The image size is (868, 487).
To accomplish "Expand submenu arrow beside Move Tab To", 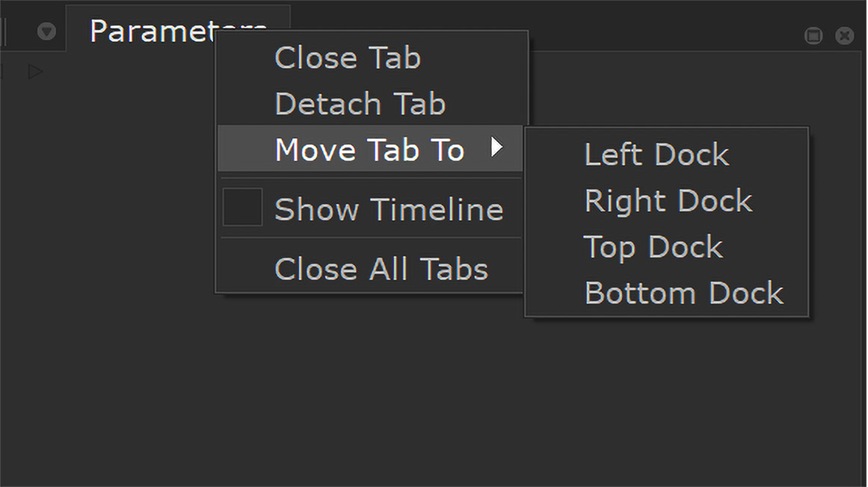I will (x=496, y=147).
